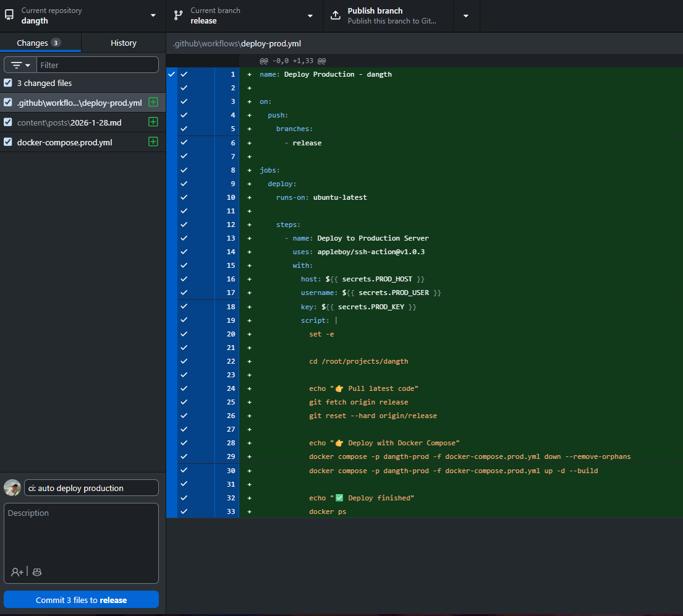Viewport: 683px width, 616px height.
Task: Deselect line 1 in the diff gutter
Action: [183, 74]
